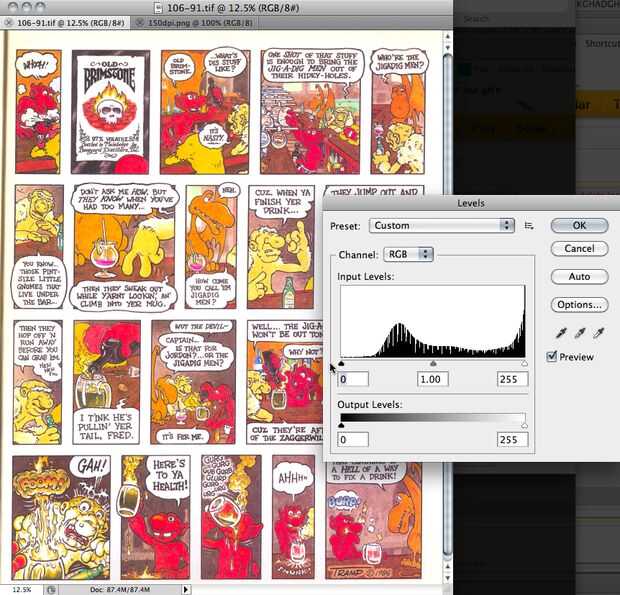The height and width of the screenshot is (595, 620).
Task: Cancel the Levels dialog
Action: [579, 249]
